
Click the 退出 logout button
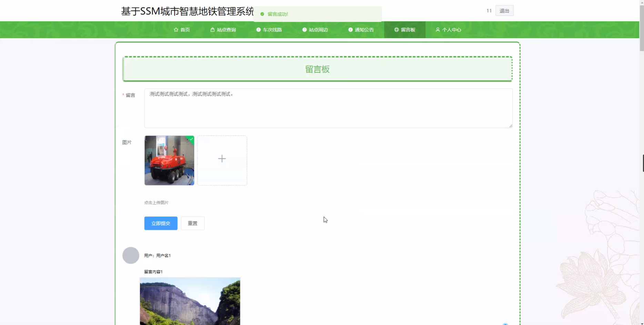(x=504, y=11)
